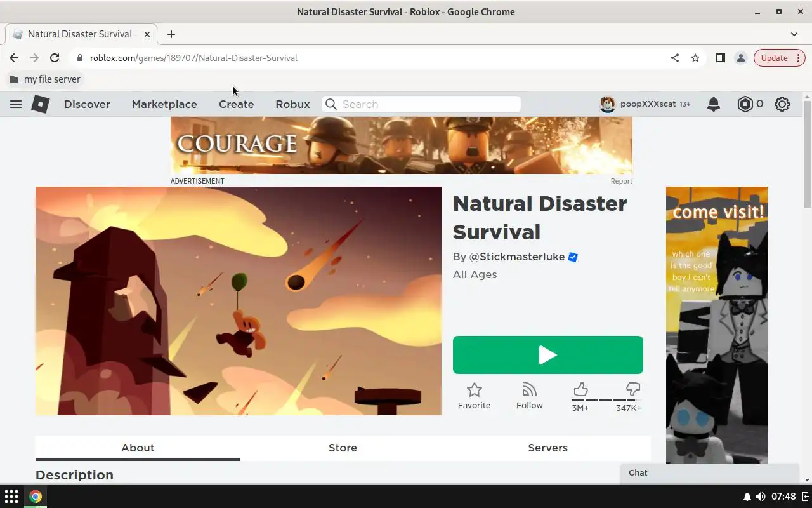Image resolution: width=812 pixels, height=508 pixels.
Task: Click the taskbar volume icon
Action: tap(761, 497)
